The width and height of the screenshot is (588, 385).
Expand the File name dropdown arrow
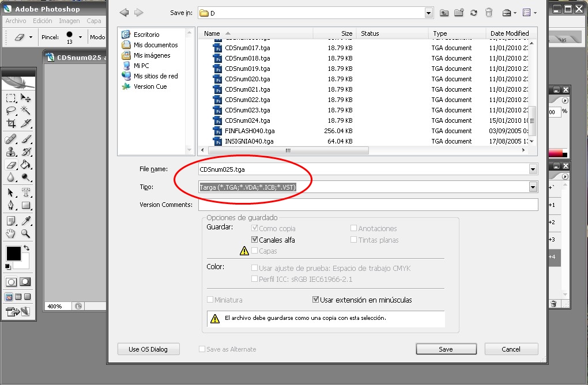coord(533,169)
